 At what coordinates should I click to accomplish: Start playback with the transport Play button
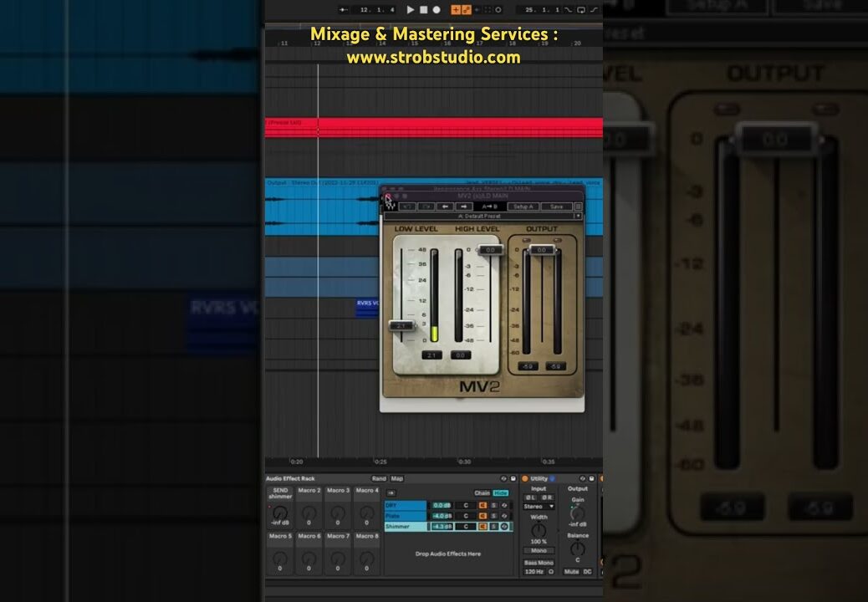(411, 9)
